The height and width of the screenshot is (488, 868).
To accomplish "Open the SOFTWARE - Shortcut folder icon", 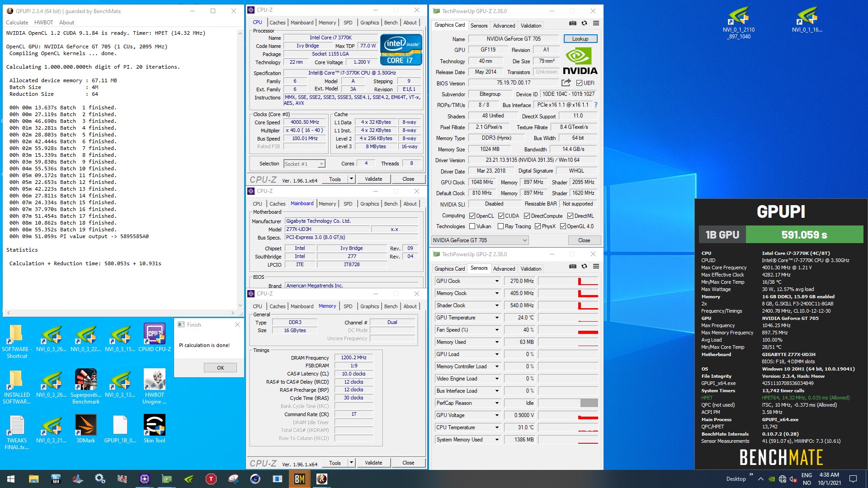I will point(17,341).
